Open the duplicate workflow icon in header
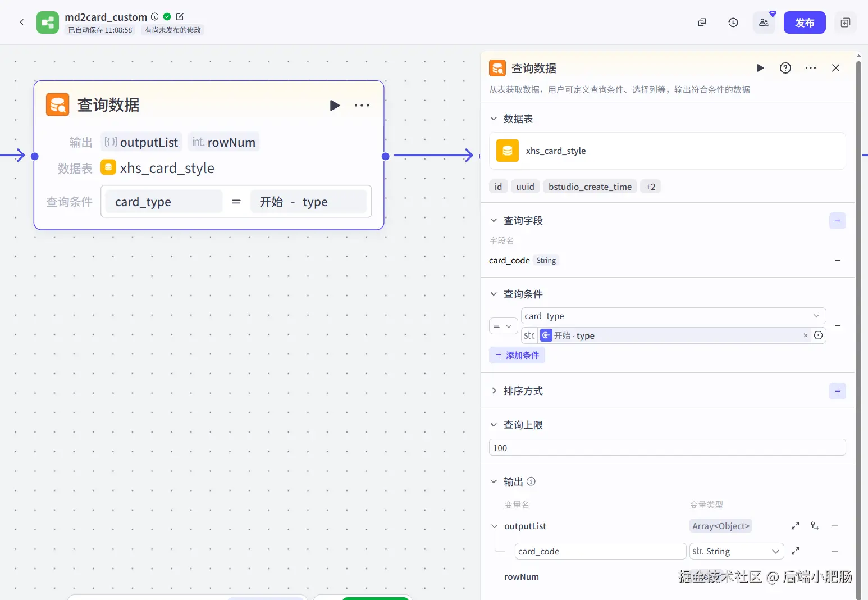 pos(702,22)
